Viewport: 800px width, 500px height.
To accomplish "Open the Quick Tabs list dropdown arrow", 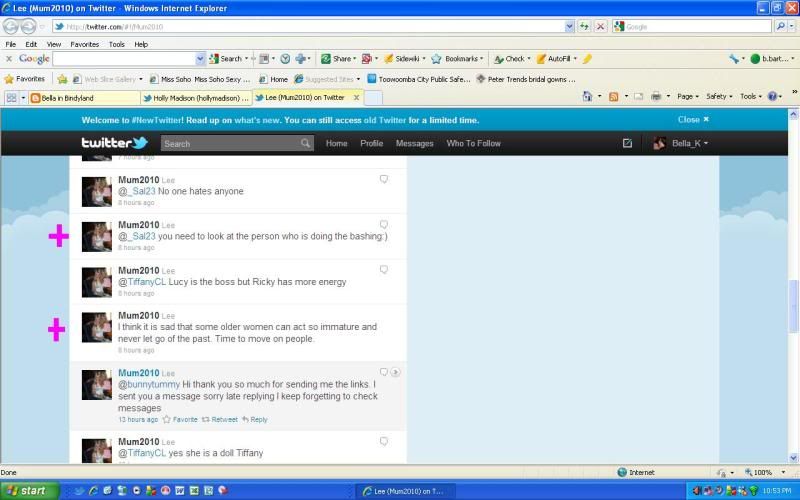I will (x=23, y=97).
